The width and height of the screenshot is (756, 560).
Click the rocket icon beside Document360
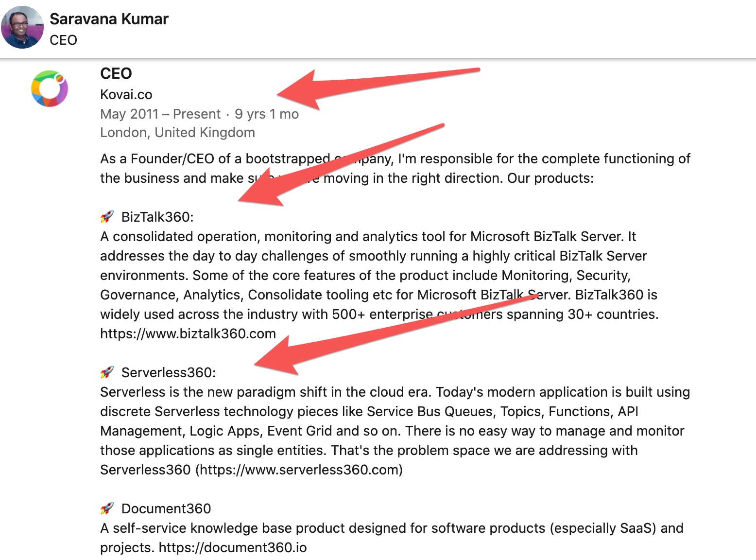107,508
